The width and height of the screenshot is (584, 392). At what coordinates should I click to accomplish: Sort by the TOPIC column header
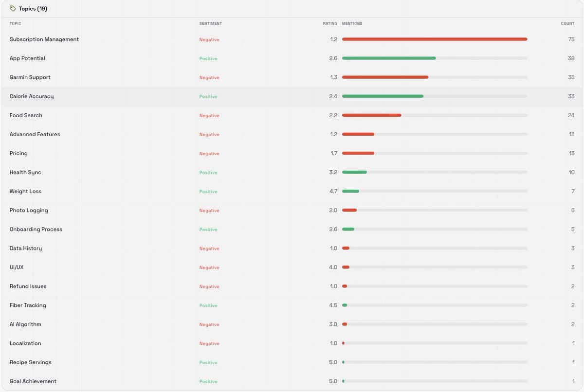click(15, 23)
